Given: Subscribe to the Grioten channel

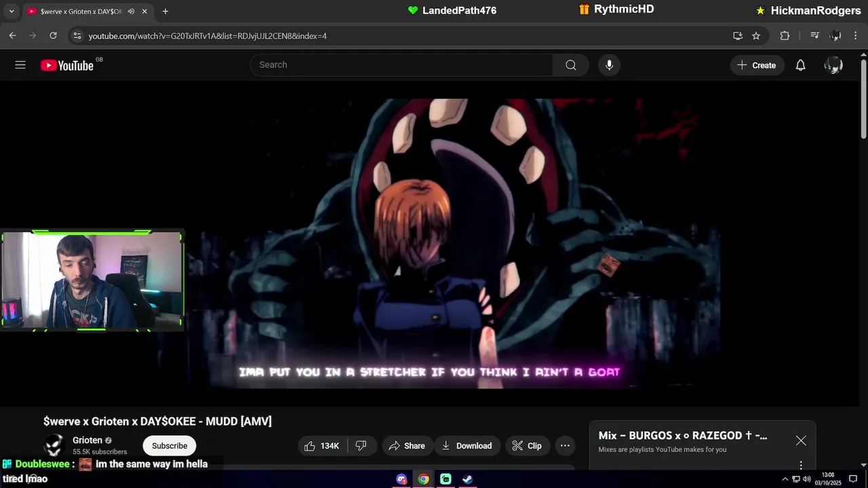Looking at the screenshot, I should tap(170, 445).
